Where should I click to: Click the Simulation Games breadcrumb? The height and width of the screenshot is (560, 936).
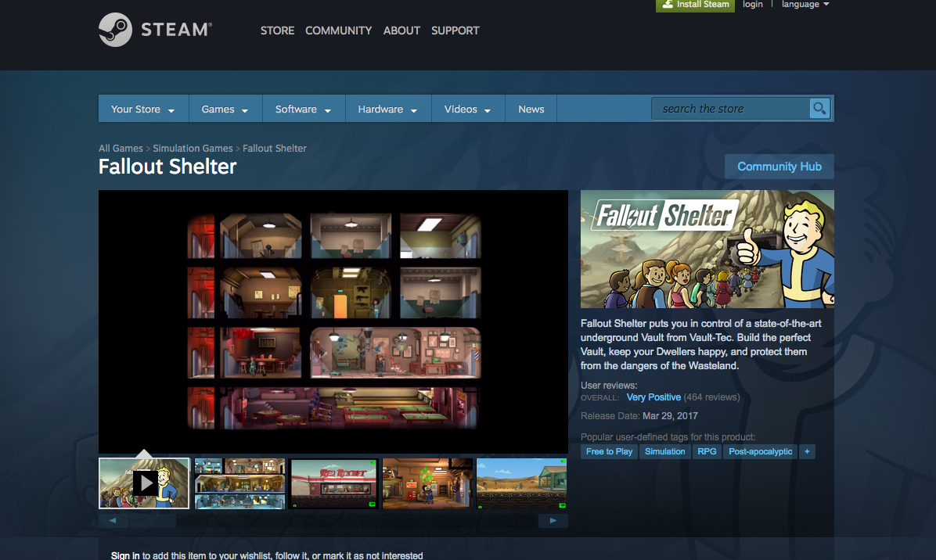tap(193, 148)
